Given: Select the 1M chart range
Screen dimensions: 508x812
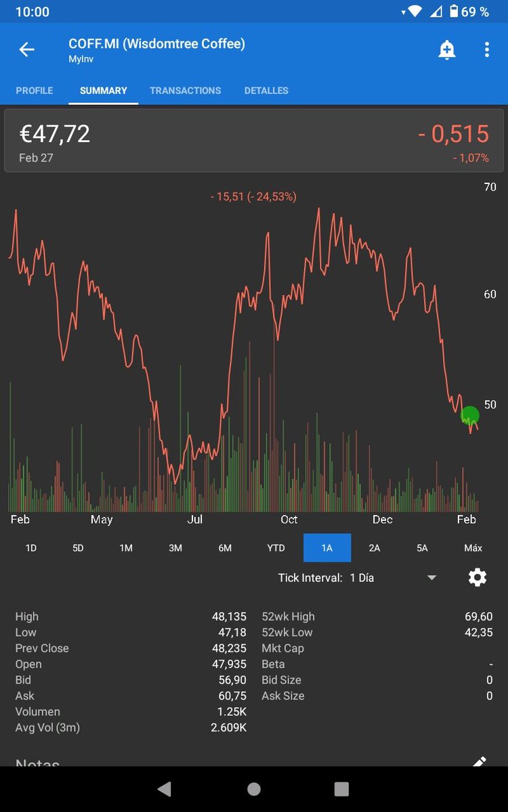Looking at the screenshot, I should pyautogui.click(x=126, y=548).
